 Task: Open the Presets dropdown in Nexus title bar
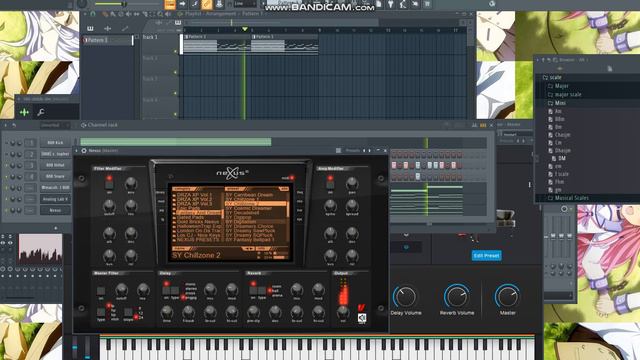point(352,151)
